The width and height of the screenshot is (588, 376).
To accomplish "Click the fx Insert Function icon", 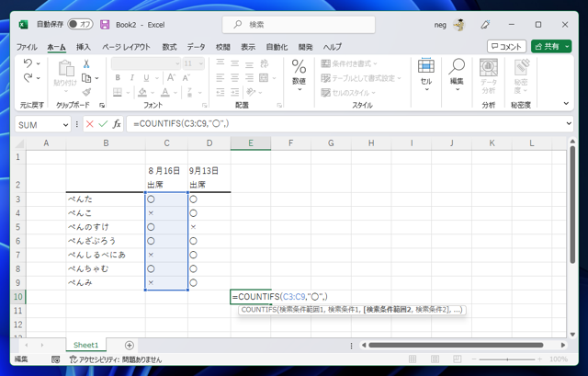I will point(117,124).
